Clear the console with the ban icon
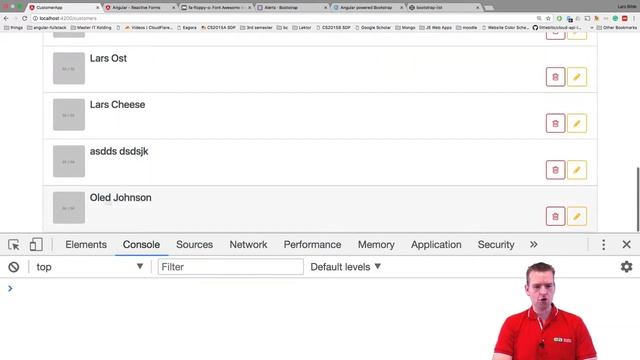This screenshot has height=360, width=640. point(13,267)
